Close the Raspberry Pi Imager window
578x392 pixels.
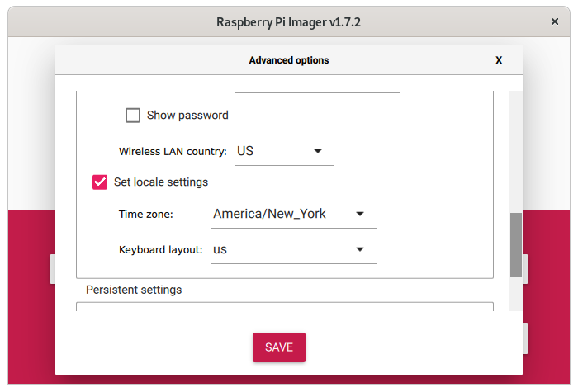[x=555, y=21]
